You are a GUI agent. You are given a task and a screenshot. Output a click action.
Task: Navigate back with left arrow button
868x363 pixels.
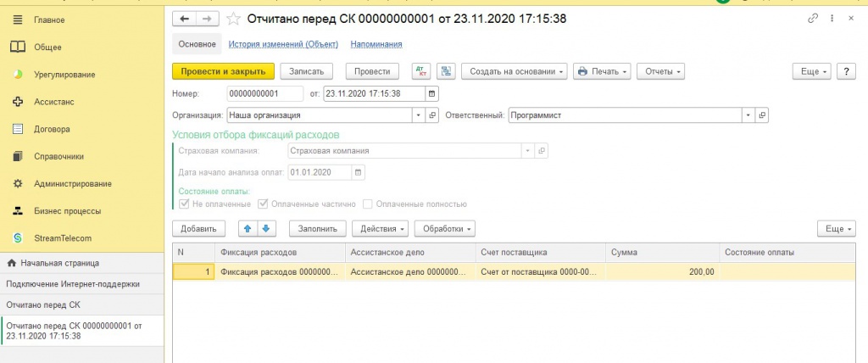(x=184, y=19)
